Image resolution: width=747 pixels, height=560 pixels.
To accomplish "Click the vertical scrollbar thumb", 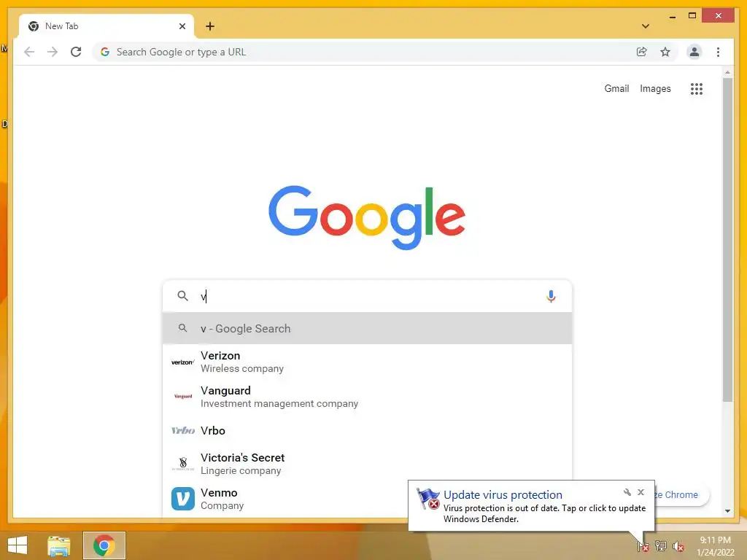I will pos(727,239).
